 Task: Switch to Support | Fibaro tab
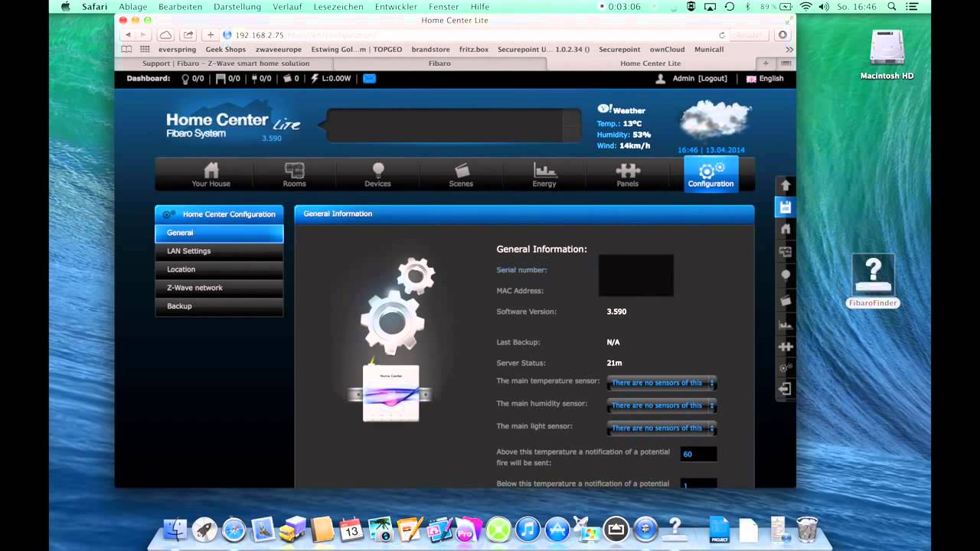coord(226,64)
